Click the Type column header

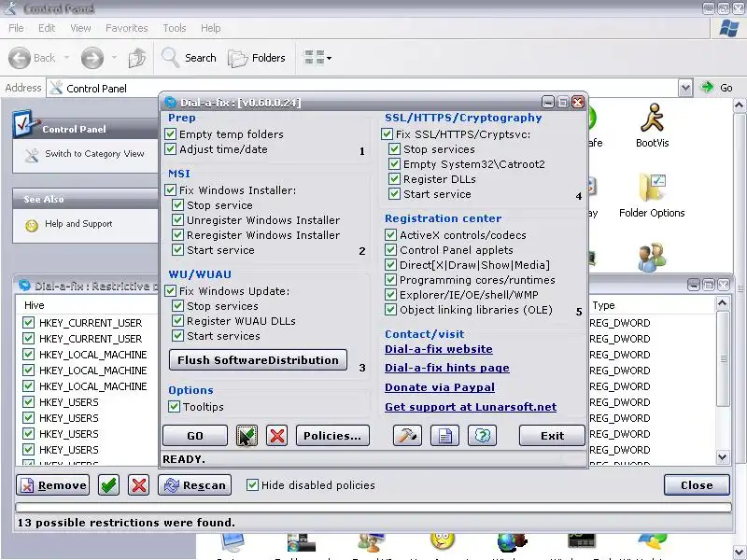coord(653,305)
